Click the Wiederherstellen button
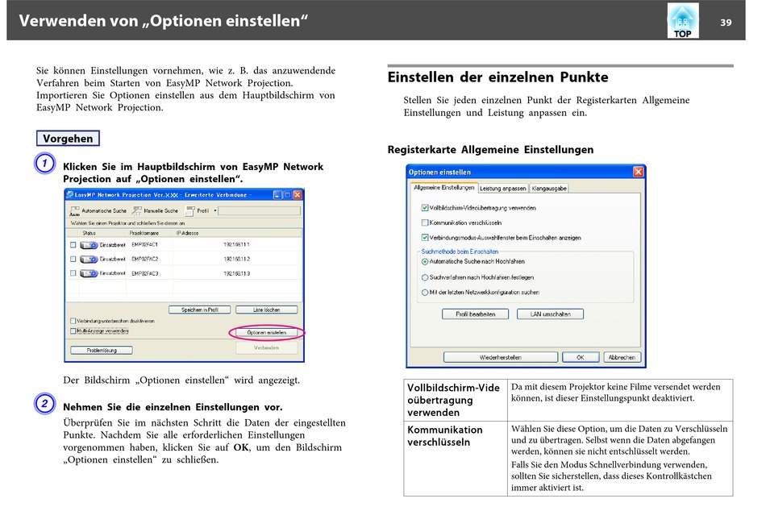This screenshot has width=766, height=532. pyautogui.click(x=500, y=357)
